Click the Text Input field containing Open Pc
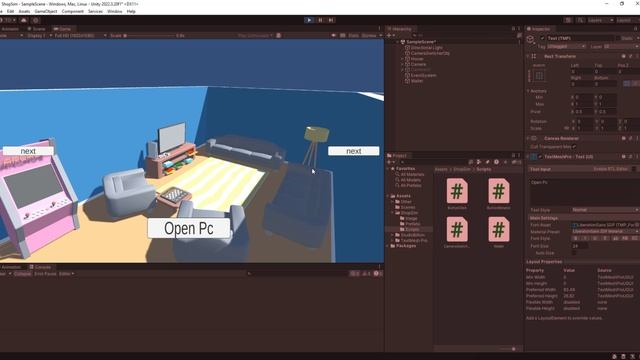The image size is (640, 360). click(x=584, y=191)
